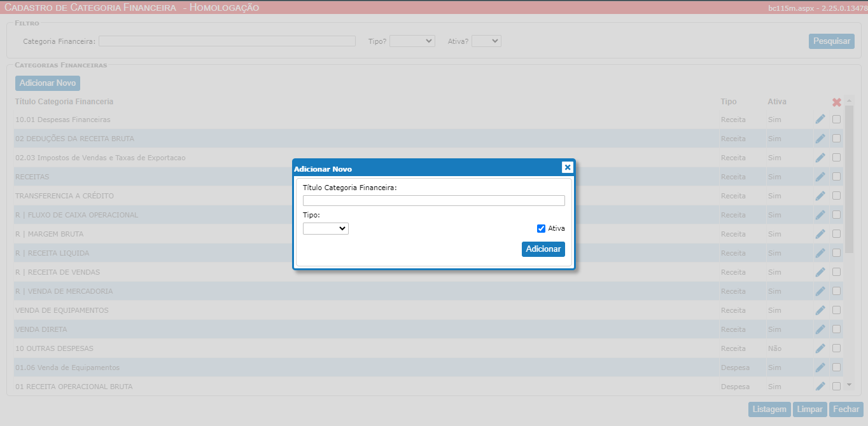Viewport: 868px width, 426px height.
Task: Click the scrollbar up arrow
Action: click(849, 100)
